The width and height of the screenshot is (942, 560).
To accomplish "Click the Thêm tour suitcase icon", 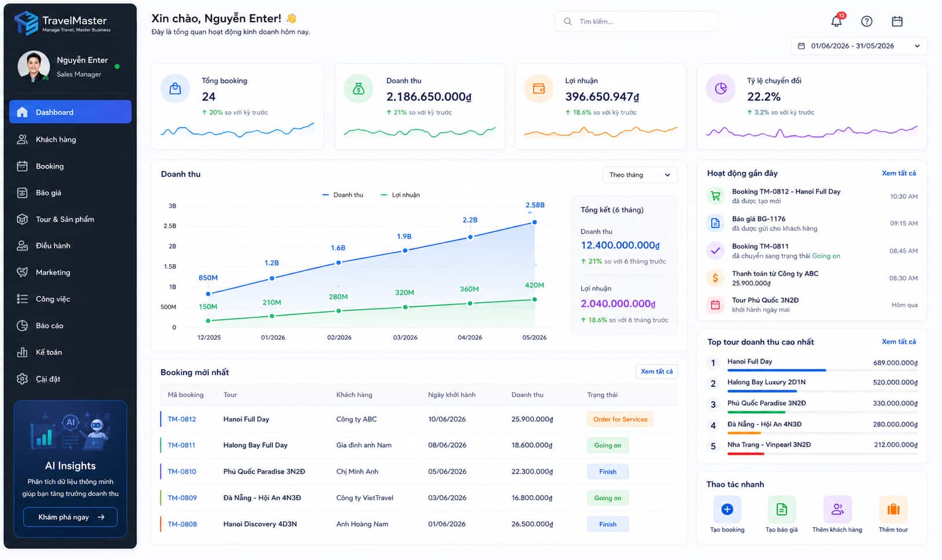I will [893, 509].
